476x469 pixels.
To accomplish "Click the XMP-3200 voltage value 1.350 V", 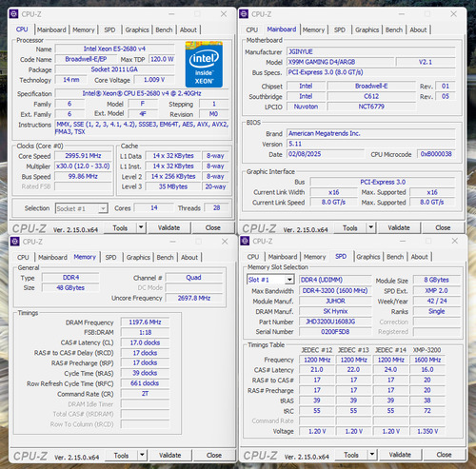I will pos(427,431).
